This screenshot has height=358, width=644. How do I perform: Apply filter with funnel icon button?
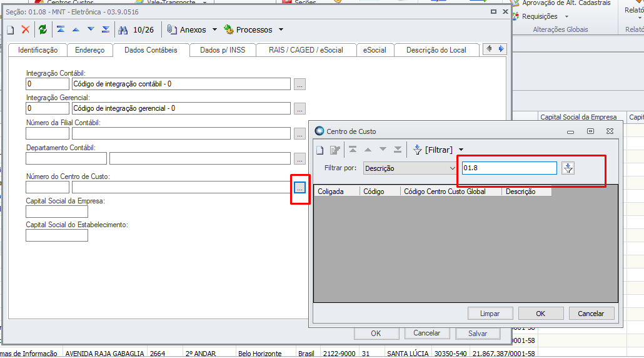(568, 168)
